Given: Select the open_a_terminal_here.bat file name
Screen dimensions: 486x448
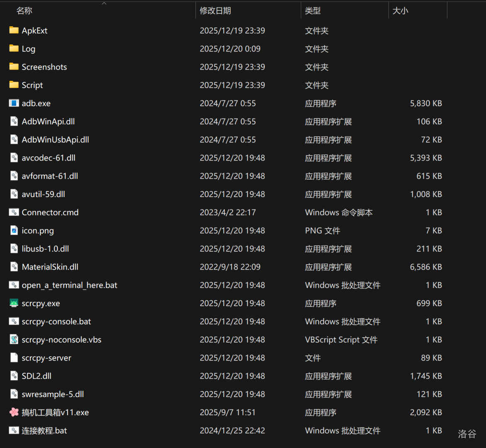Looking at the screenshot, I should 69,285.
